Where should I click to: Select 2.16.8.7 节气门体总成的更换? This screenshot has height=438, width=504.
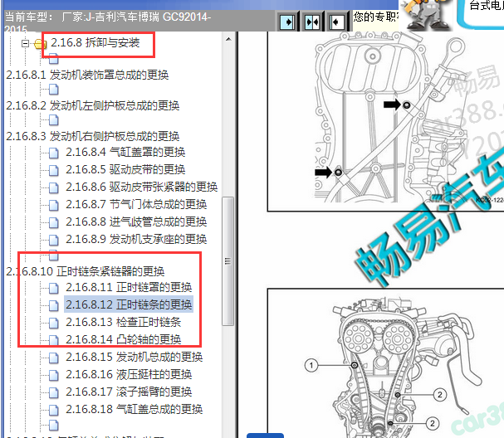click(136, 204)
